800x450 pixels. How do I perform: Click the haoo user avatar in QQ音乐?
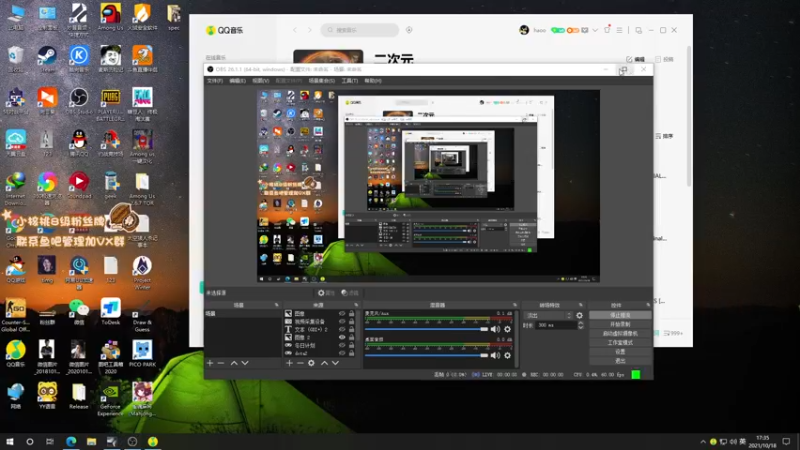click(524, 30)
